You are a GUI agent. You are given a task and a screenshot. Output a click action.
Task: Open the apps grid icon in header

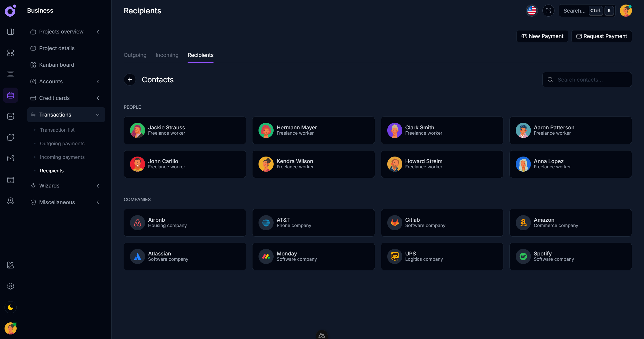click(548, 11)
